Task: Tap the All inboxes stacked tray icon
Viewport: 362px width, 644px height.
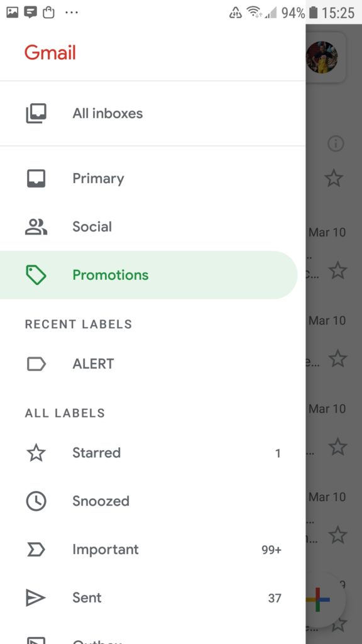Action: point(36,113)
